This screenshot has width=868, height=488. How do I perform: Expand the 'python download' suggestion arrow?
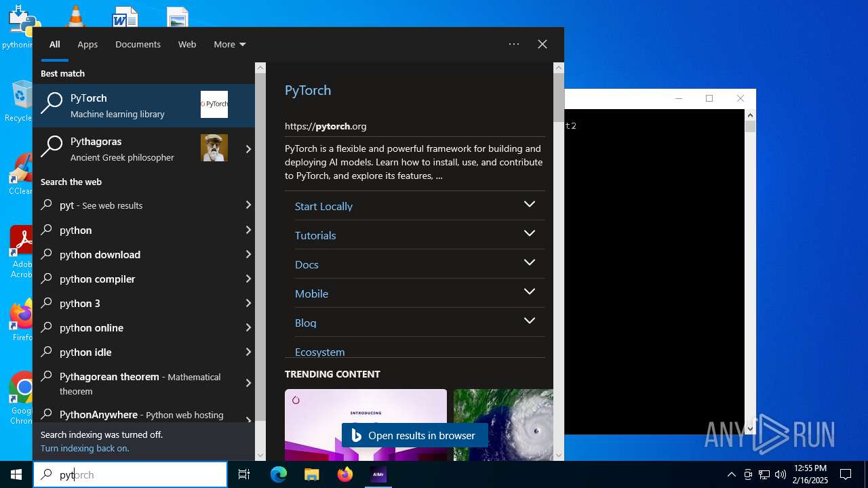click(248, 254)
